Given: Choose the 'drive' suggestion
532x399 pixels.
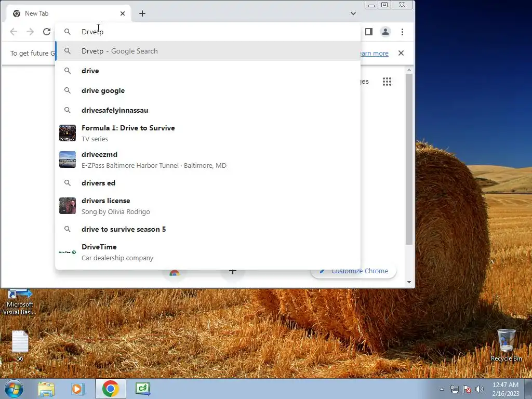Looking at the screenshot, I should pos(208,71).
